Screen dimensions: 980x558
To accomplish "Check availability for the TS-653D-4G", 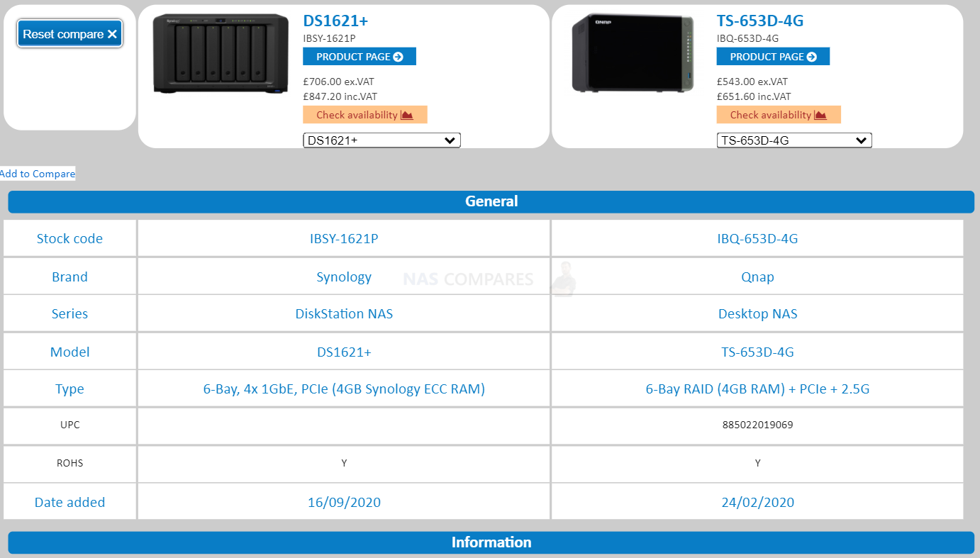I will [779, 115].
